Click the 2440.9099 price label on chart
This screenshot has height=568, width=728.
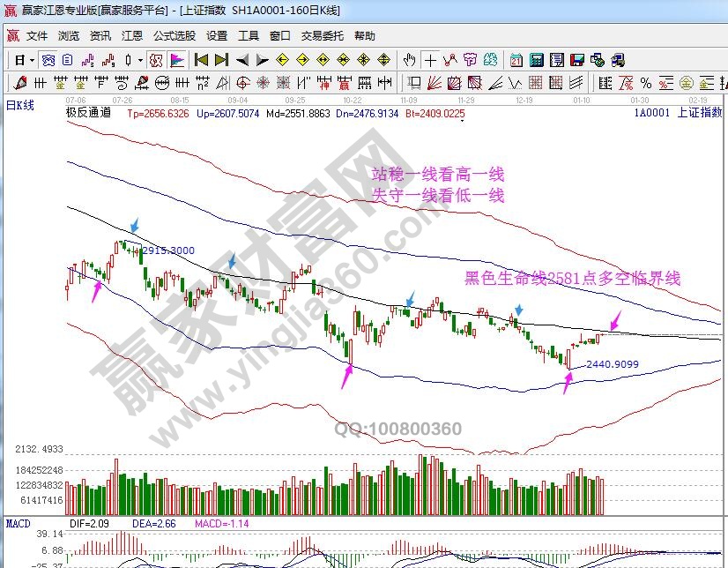pos(611,363)
